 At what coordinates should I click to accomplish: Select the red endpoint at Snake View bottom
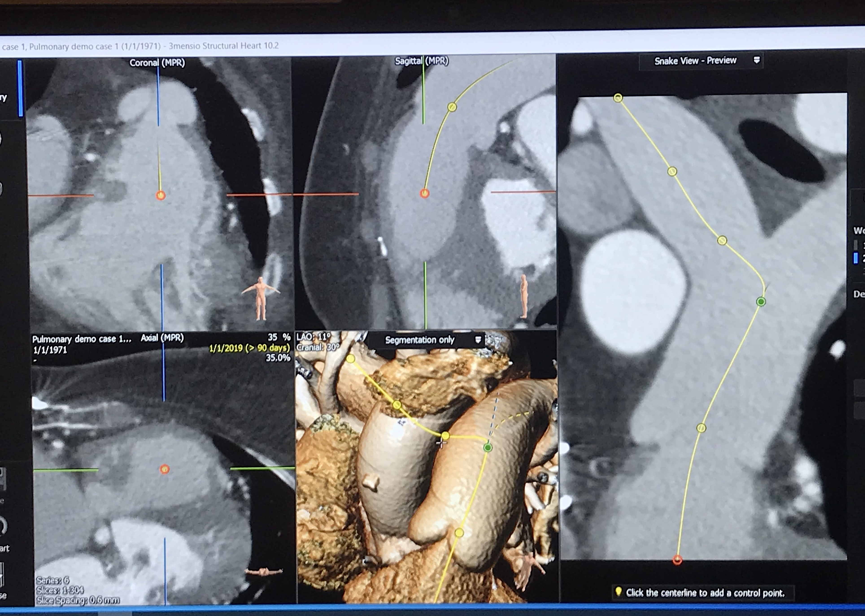pyautogui.click(x=677, y=560)
